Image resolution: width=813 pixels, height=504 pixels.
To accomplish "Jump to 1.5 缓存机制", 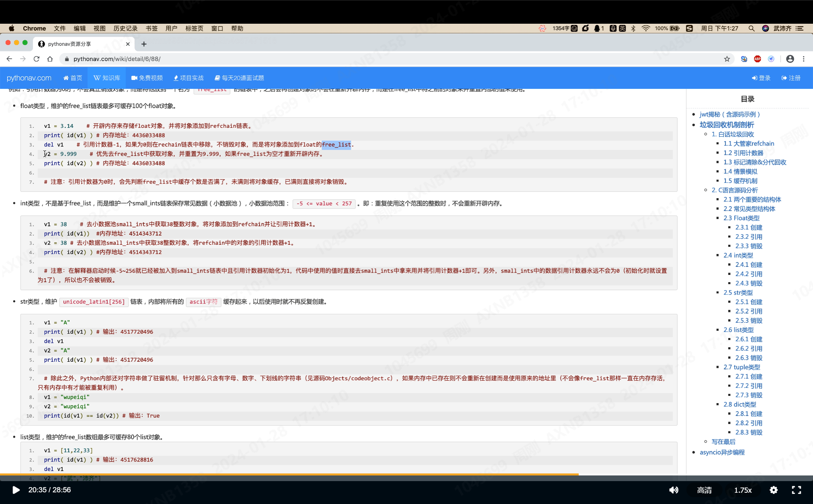I will [x=740, y=181].
